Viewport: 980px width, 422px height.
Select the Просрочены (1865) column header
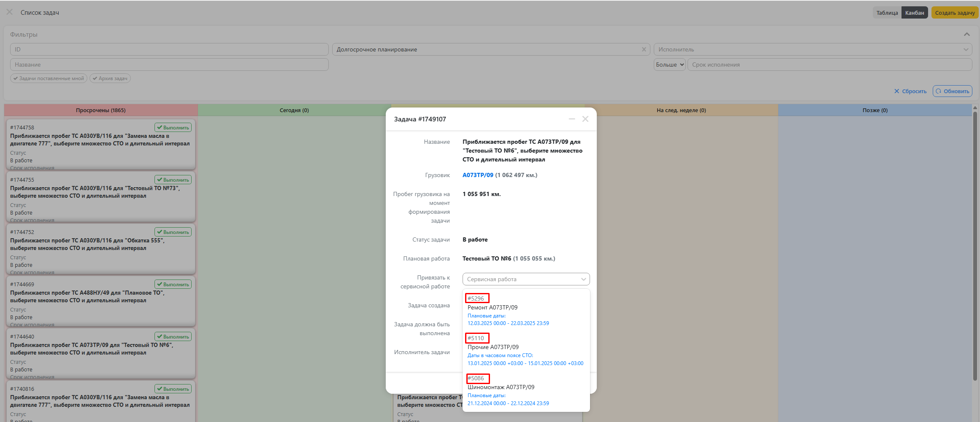[101, 110]
